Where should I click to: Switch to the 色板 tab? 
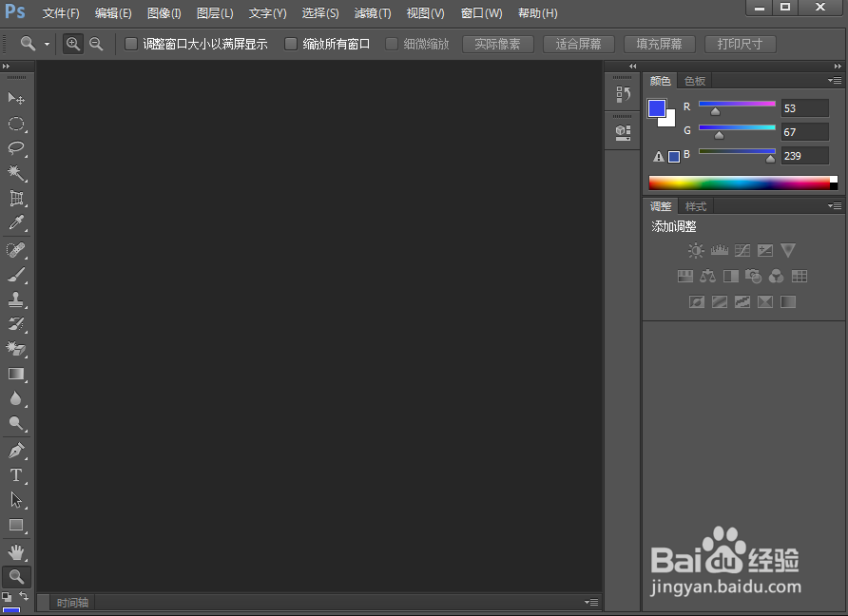coord(694,80)
